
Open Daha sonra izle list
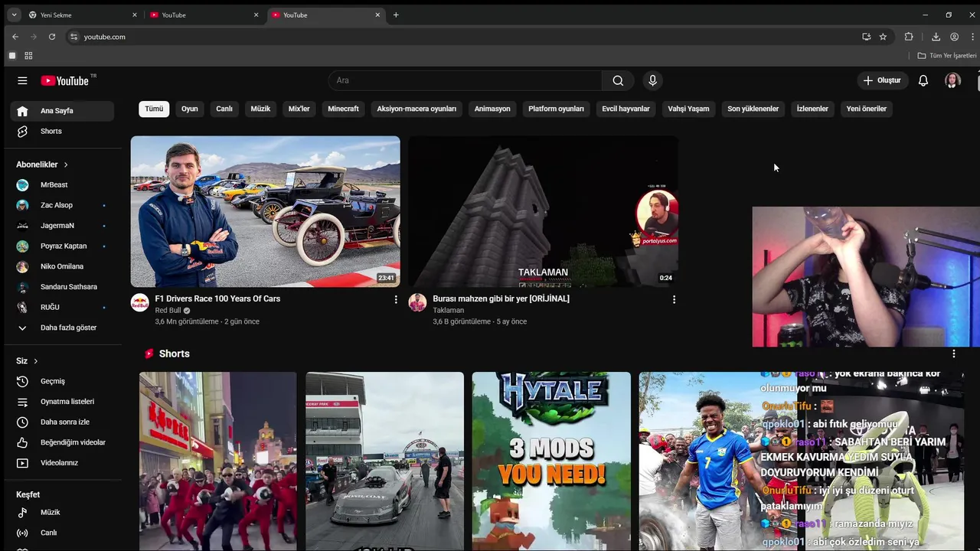tap(62, 422)
